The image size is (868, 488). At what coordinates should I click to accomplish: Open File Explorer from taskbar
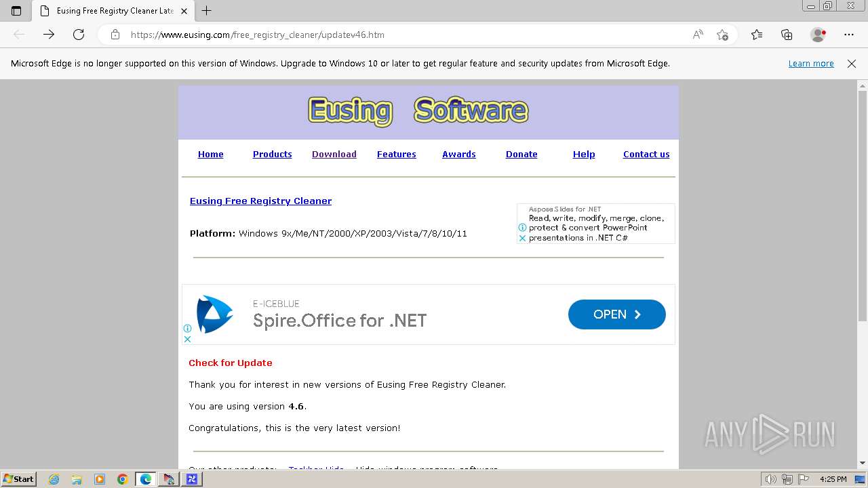pos(77,479)
